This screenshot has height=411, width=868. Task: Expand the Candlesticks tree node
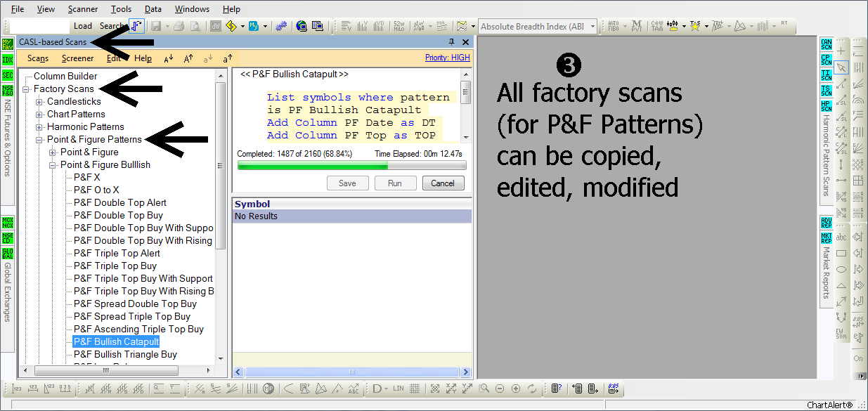39,102
